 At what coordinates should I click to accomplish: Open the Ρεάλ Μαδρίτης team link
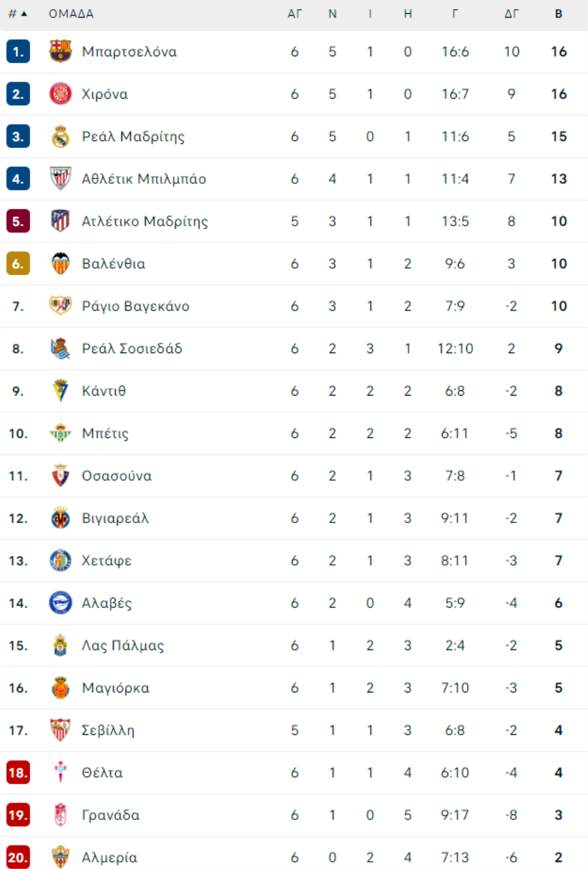(x=133, y=137)
